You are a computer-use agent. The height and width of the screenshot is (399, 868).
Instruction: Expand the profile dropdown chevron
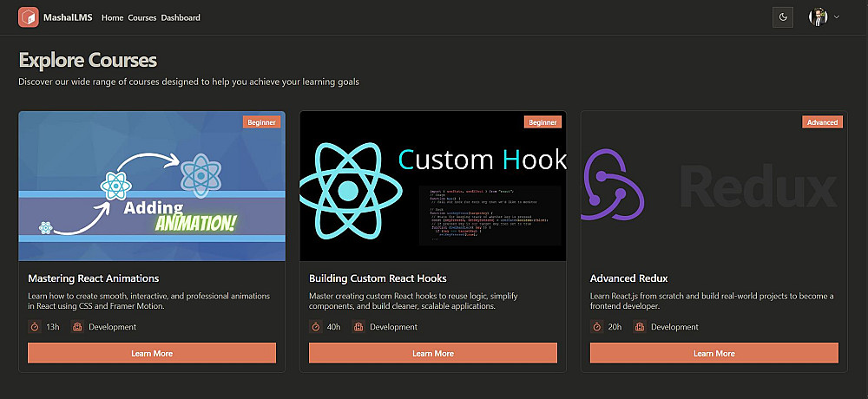(x=837, y=17)
